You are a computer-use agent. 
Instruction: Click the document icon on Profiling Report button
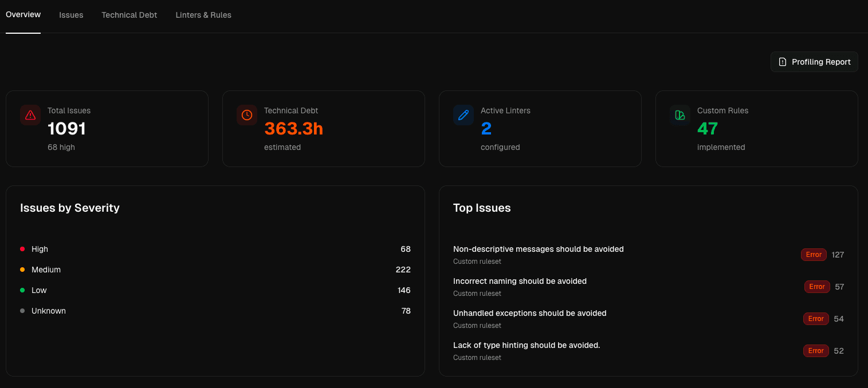pyautogui.click(x=782, y=62)
